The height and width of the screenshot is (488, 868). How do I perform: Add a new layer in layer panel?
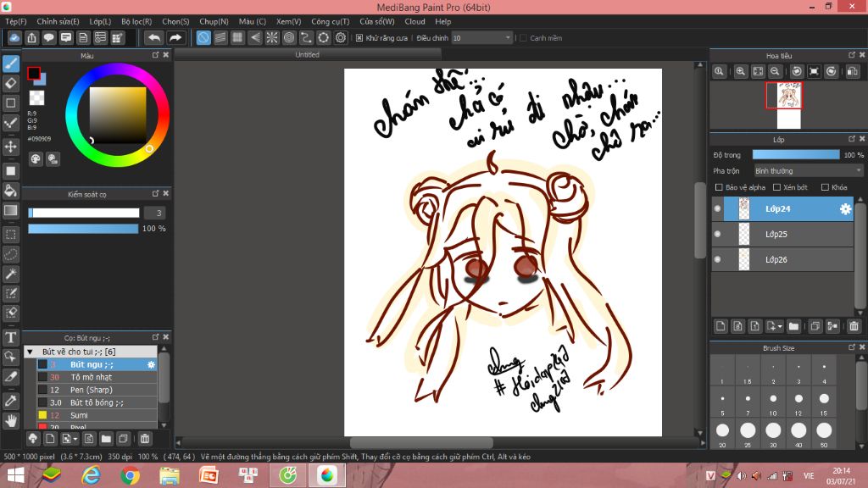click(721, 326)
